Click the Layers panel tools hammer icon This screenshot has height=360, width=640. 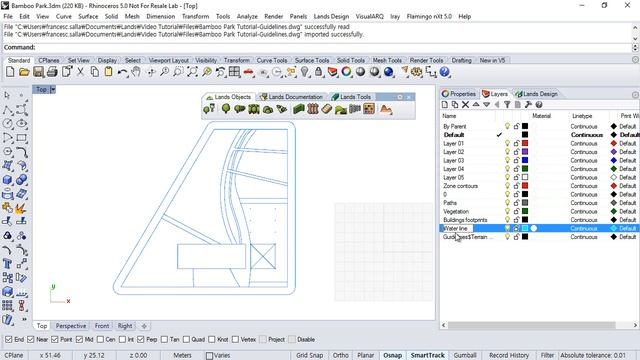click(x=528, y=104)
